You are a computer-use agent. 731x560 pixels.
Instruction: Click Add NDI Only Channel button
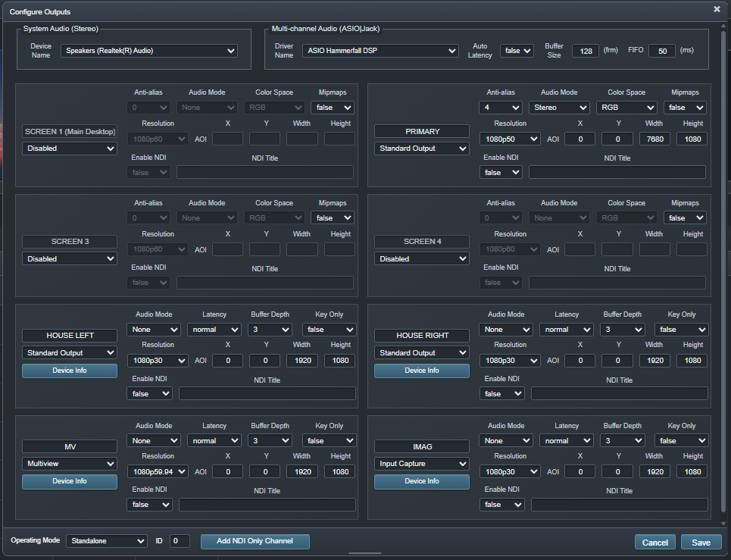tap(255, 541)
